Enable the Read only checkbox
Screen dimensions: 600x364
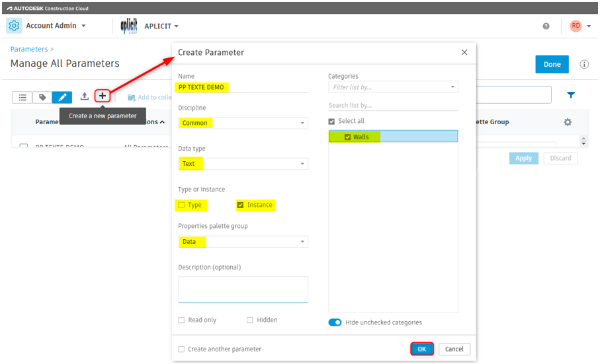coord(182,320)
